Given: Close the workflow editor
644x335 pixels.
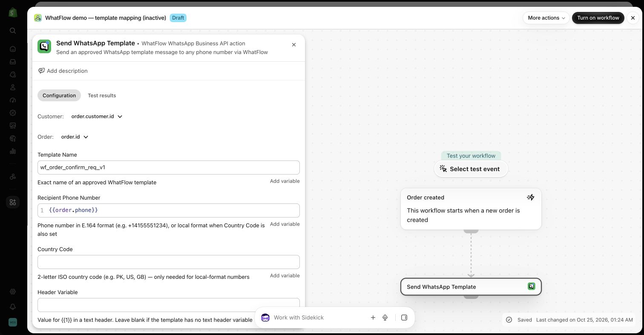Looking at the screenshot, I should 633,18.
